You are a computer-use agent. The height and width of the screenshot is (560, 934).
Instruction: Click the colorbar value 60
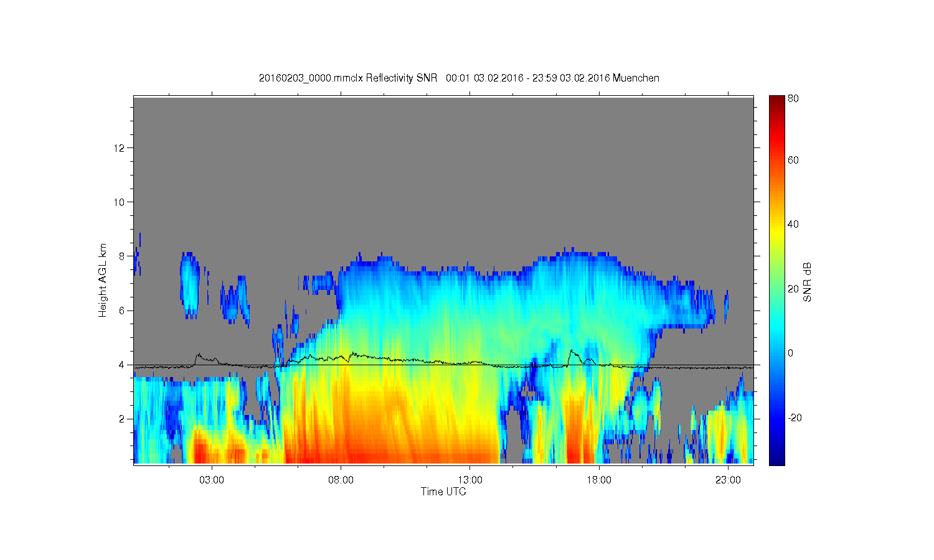pyautogui.click(x=793, y=161)
